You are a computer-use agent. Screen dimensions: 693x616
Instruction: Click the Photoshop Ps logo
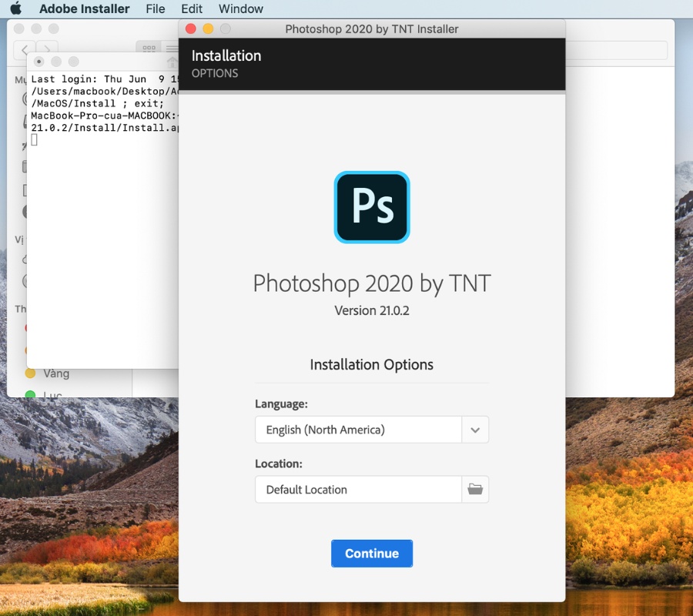(372, 207)
